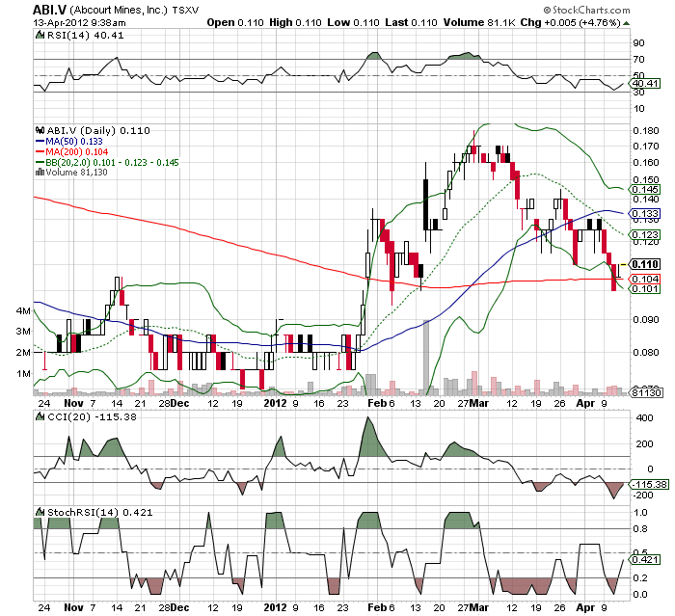The width and height of the screenshot is (675, 616).
Task: Click the 0.101 lower Bollinger price tag
Action: point(644,288)
